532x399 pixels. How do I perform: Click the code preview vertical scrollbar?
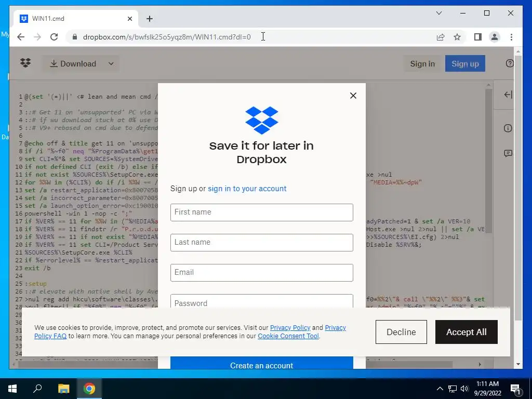[488, 161]
